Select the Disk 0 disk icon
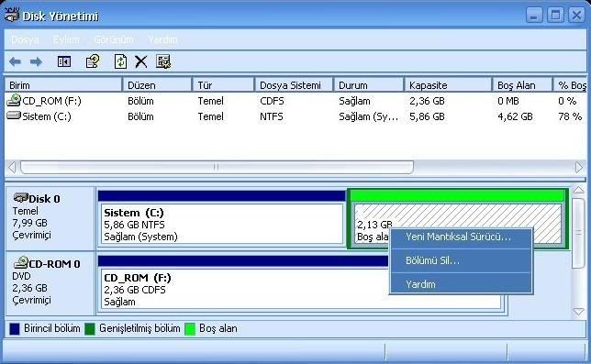This screenshot has height=364, width=591. (x=21, y=198)
